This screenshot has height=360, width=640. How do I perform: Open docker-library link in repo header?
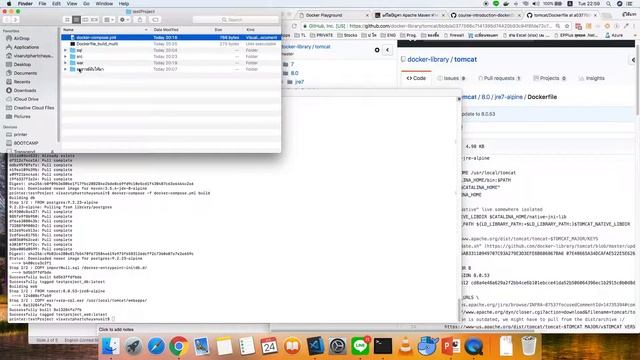click(x=428, y=59)
